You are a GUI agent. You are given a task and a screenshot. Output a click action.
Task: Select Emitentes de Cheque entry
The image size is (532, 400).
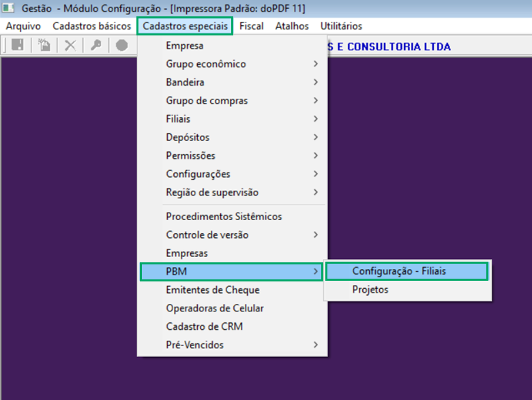click(x=232, y=290)
